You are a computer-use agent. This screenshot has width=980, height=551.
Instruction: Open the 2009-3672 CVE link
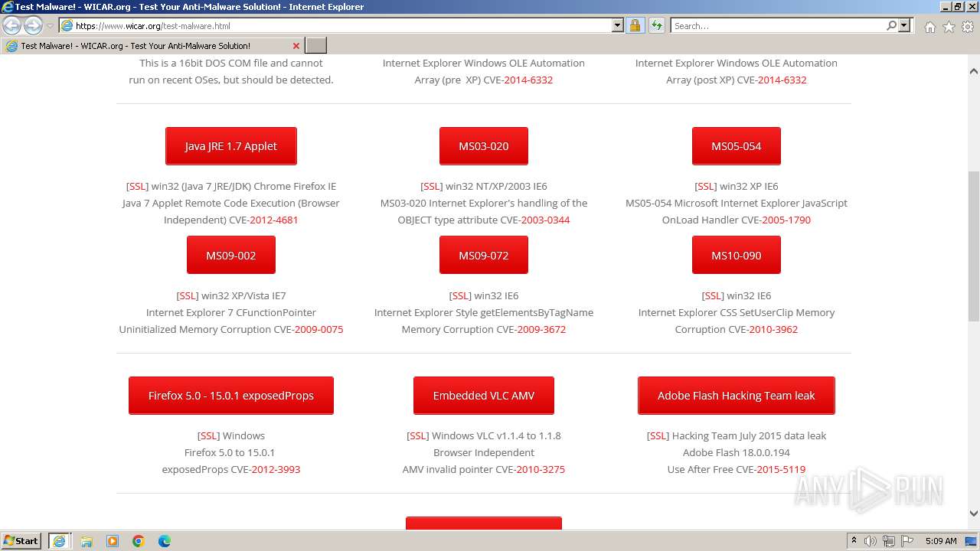pyautogui.click(x=541, y=329)
